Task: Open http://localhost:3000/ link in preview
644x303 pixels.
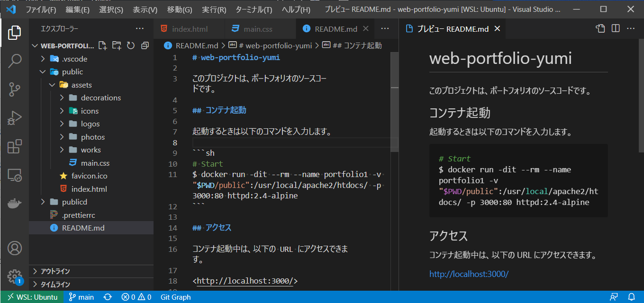Action: 469,274
